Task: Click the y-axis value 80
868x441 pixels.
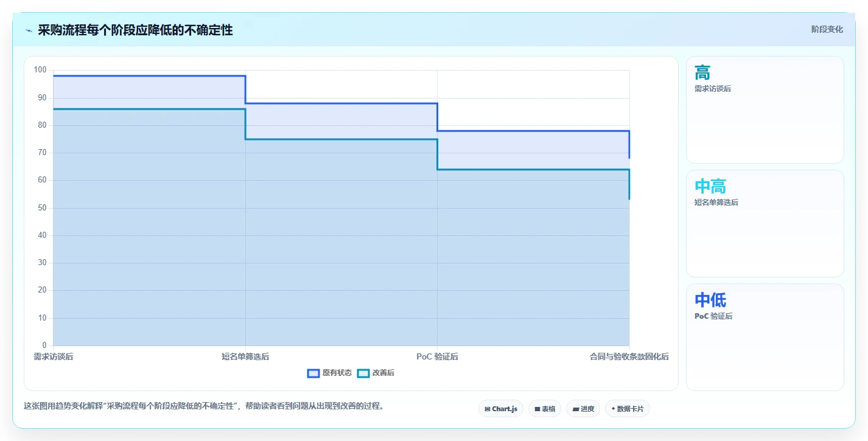Action: coord(42,125)
